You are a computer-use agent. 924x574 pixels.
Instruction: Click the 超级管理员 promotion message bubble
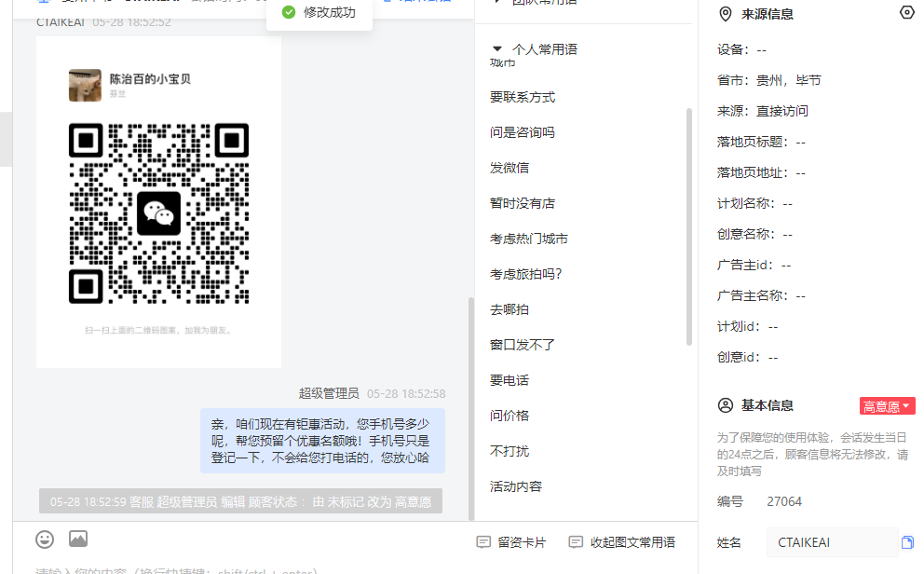pos(323,441)
